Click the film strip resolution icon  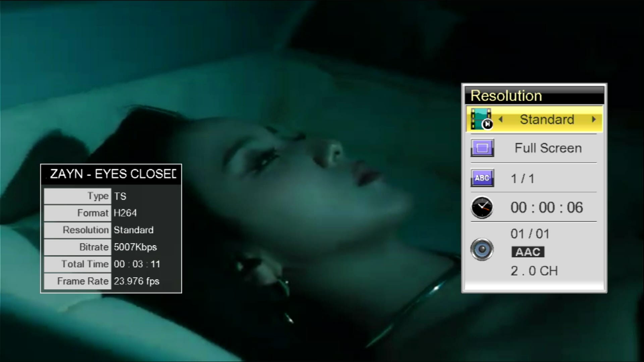(x=481, y=119)
